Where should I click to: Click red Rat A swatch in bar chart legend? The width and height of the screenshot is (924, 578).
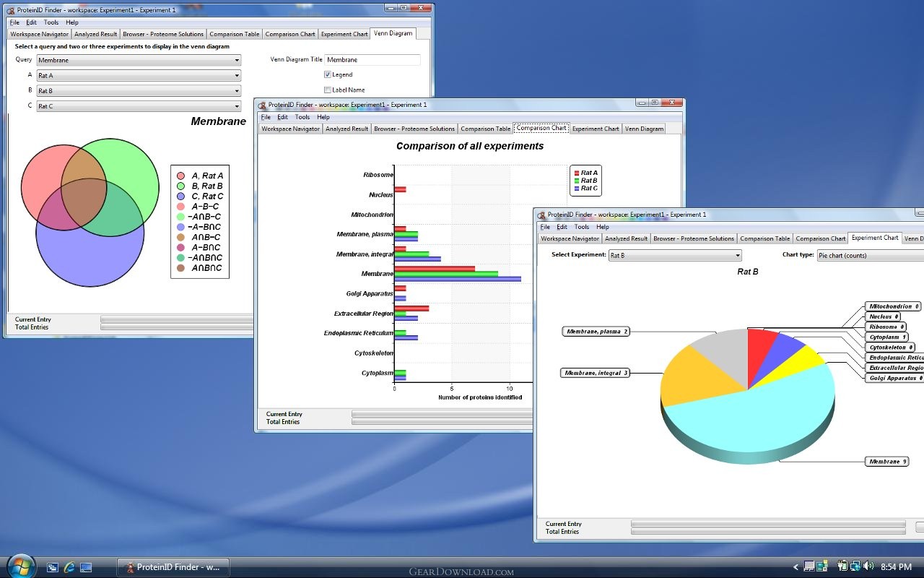click(x=576, y=173)
